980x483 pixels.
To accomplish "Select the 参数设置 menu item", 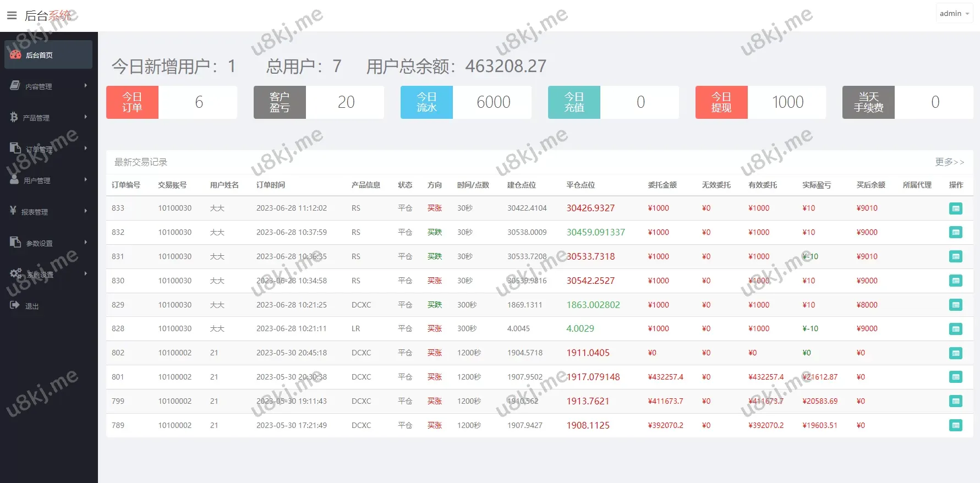I will 48,243.
